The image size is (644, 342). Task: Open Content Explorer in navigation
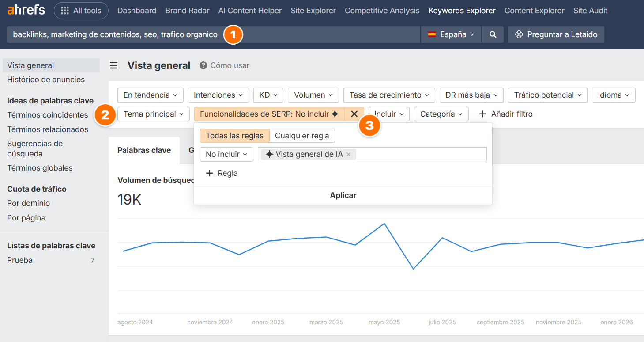tap(534, 11)
